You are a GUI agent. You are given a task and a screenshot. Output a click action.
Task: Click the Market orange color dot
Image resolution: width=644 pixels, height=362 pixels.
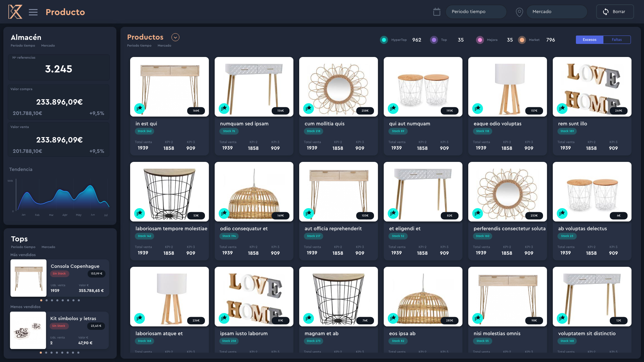522,40
